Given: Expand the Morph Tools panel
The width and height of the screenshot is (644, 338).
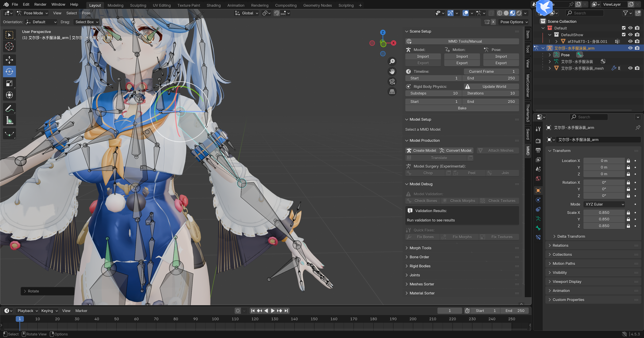Looking at the screenshot, I should coord(420,248).
